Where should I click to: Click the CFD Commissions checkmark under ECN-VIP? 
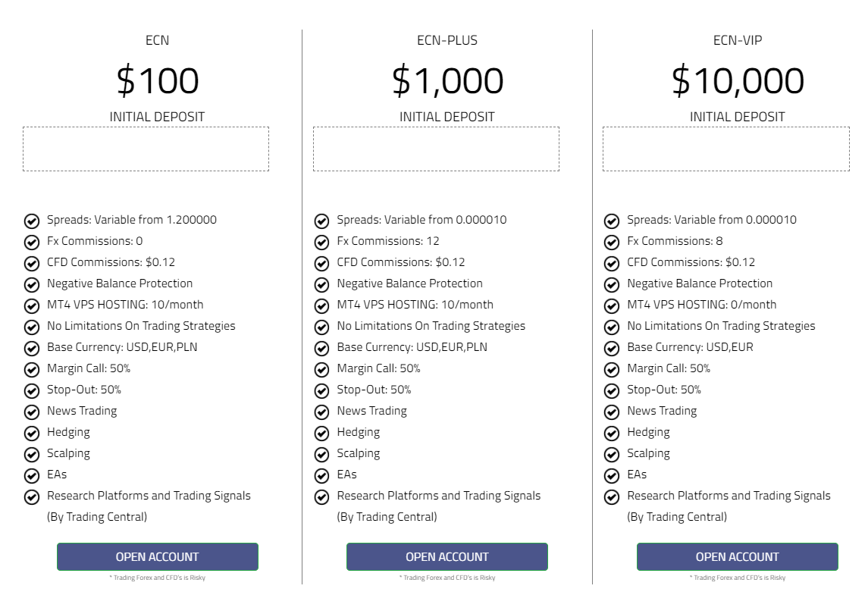point(612,262)
